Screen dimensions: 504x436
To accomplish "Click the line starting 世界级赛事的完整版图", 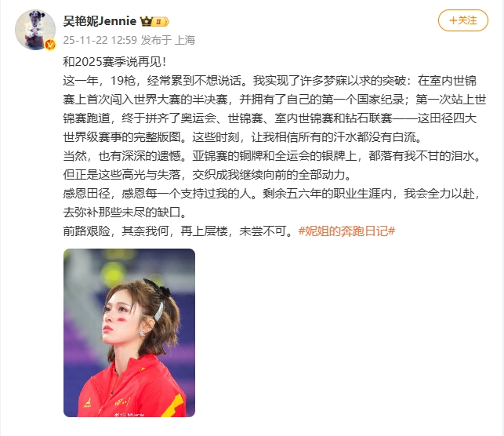I will [243, 137].
